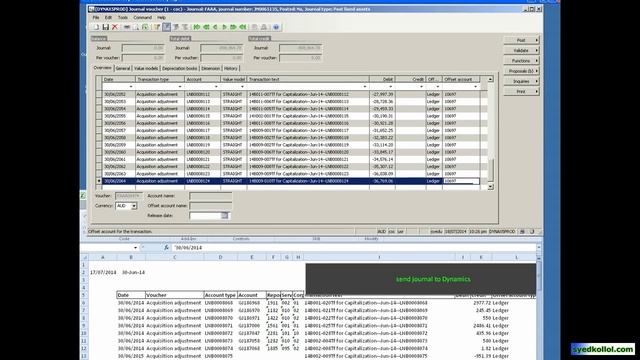Viewport: 640px width, 360px height.
Task: Open the Currency AUD dropdown
Action: (133, 206)
